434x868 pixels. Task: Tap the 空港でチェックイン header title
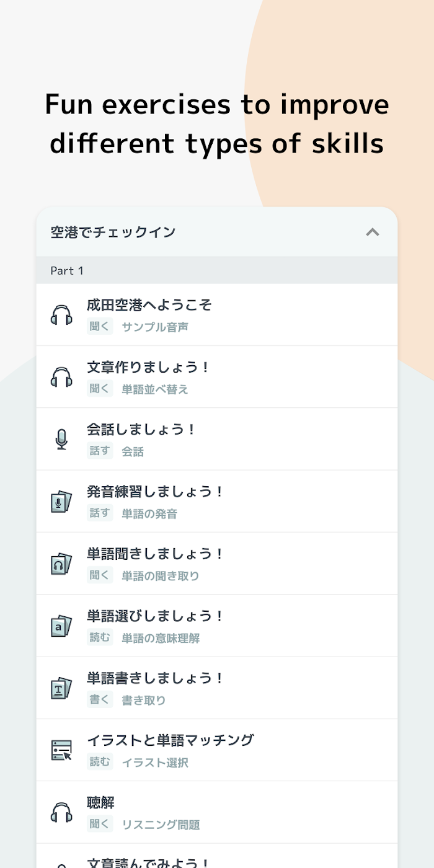tap(113, 232)
